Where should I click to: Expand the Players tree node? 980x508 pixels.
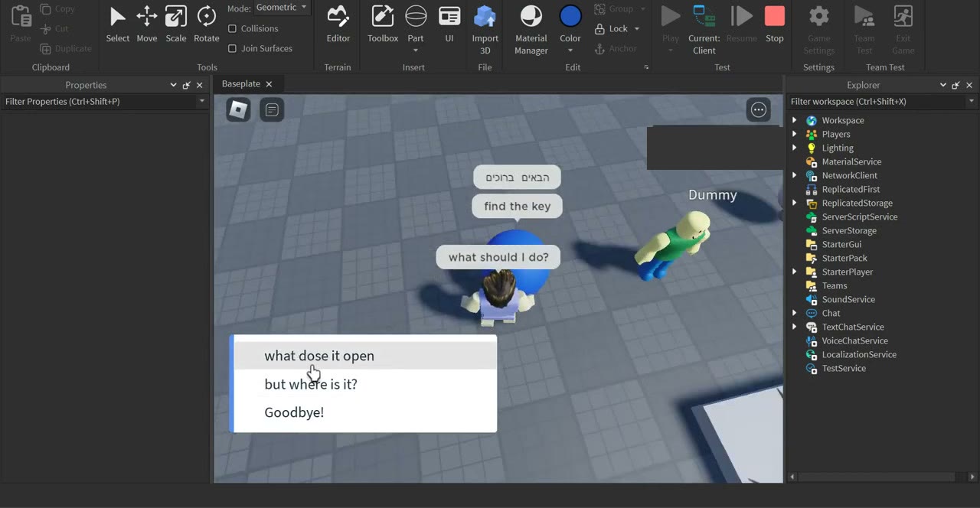[x=794, y=134]
